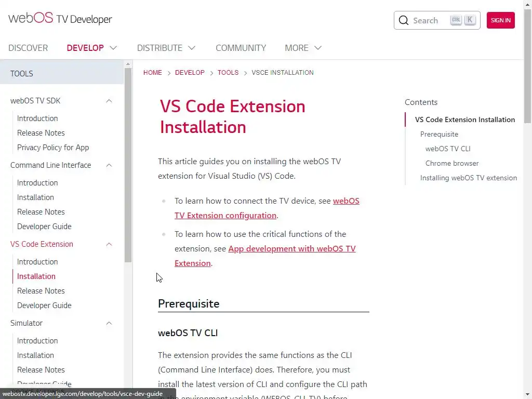Screen dimensions: 532x399
Task: Open Developer Guide under Command Line Interface
Action: click(x=44, y=227)
